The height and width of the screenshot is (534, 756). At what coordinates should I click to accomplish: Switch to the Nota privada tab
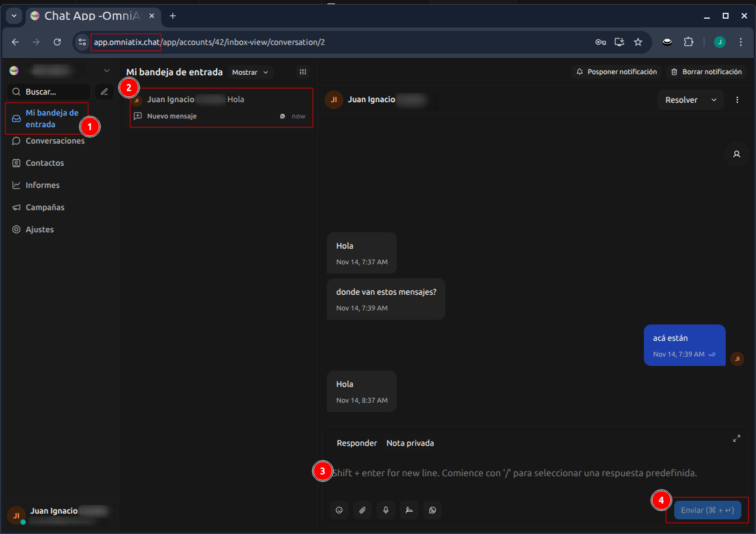point(410,443)
